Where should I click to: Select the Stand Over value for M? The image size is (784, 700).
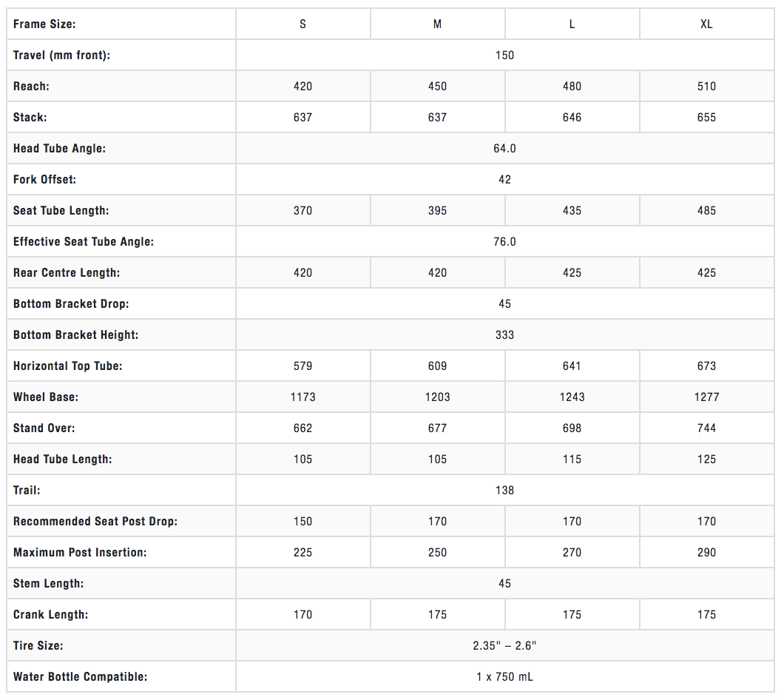[x=437, y=428]
